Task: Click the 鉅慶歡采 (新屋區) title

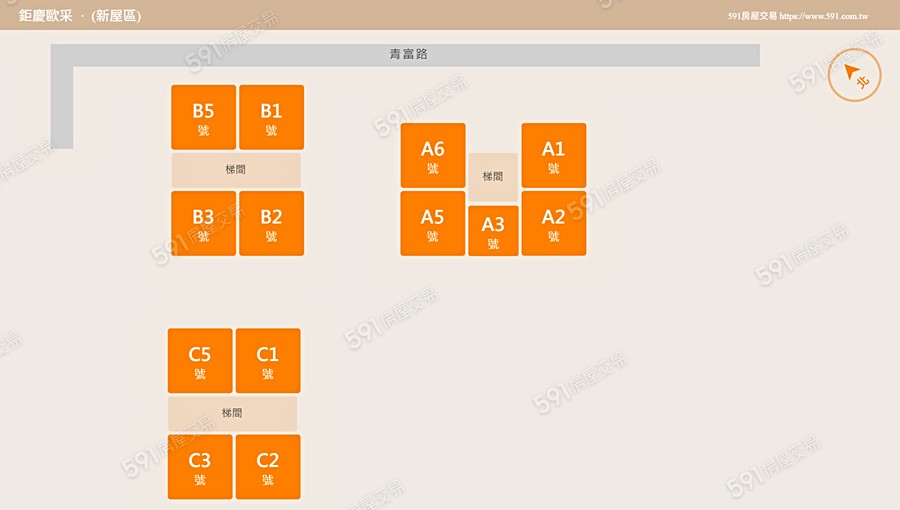Action: click(80, 16)
